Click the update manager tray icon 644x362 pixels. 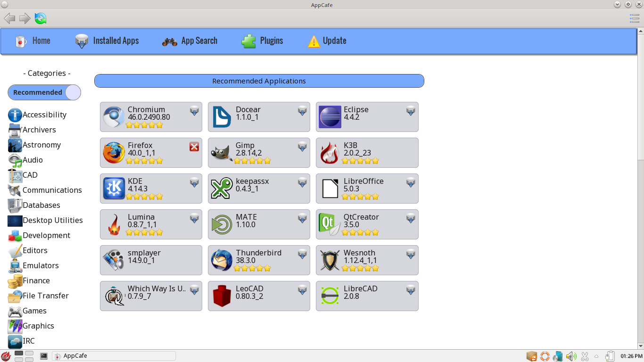click(x=531, y=356)
